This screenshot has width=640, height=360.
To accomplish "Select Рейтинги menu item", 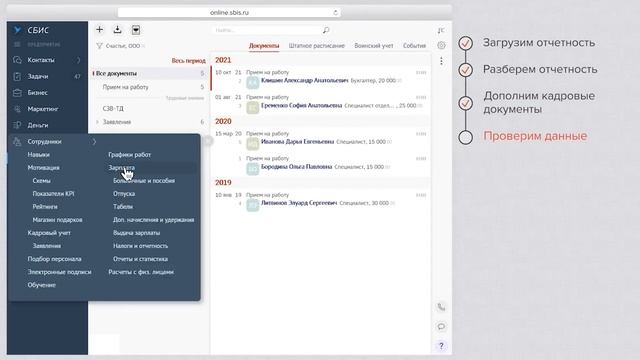I will (x=45, y=207).
